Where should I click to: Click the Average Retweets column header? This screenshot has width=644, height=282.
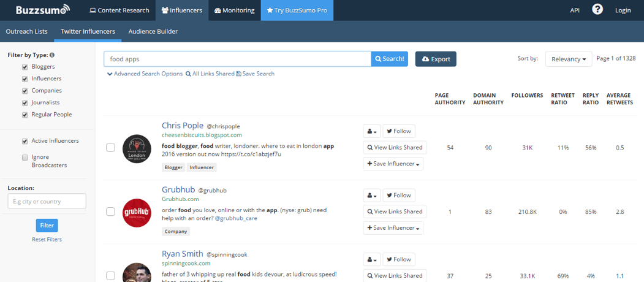pyautogui.click(x=619, y=99)
